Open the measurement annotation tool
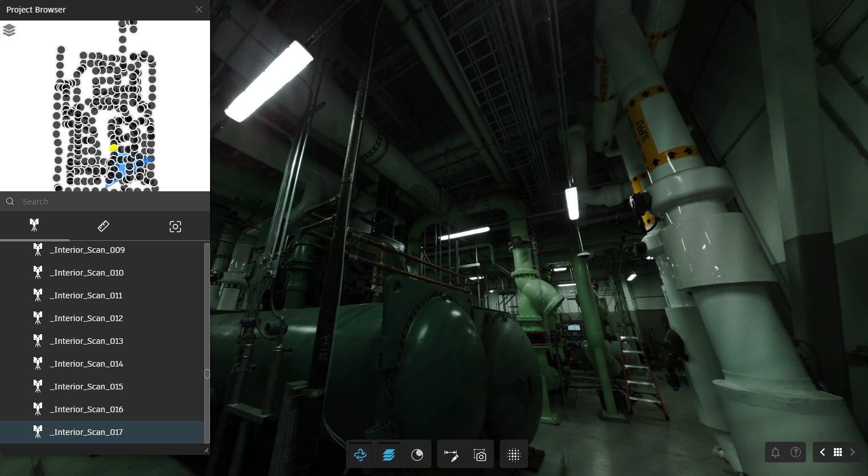The image size is (868, 476). click(451, 454)
